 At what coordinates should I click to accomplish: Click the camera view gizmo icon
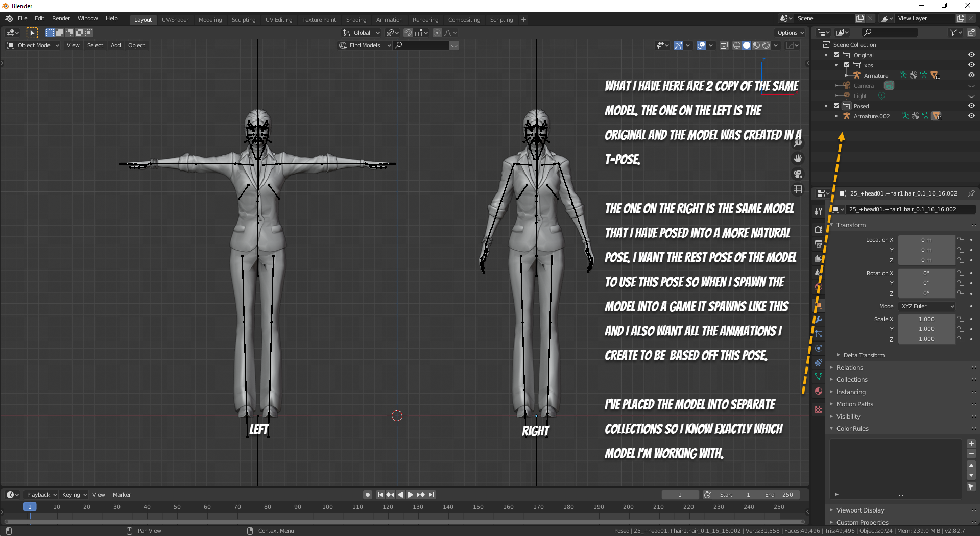[798, 174]
